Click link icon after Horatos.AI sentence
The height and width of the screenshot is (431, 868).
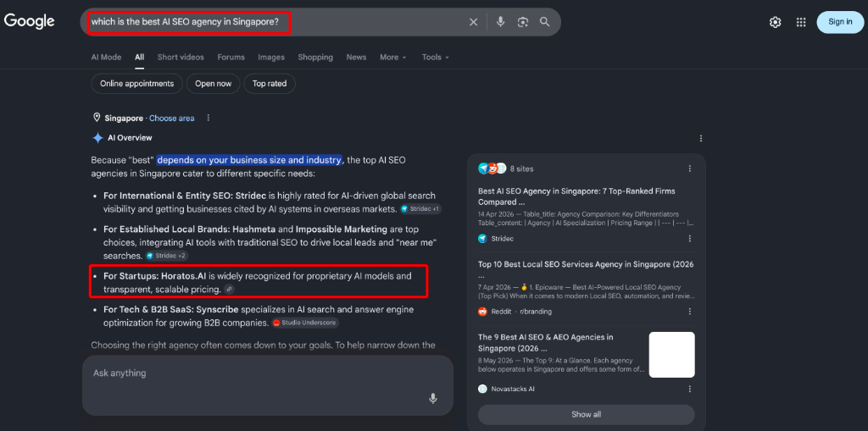229,290
